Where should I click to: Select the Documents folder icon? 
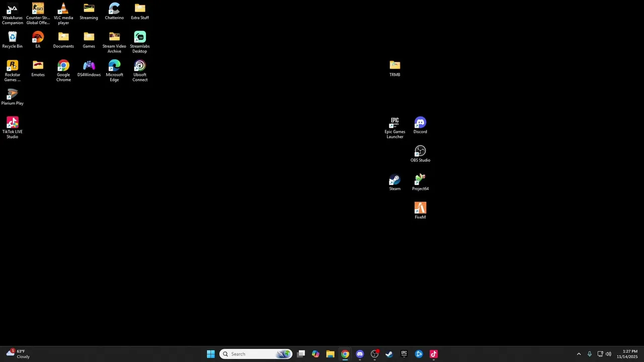coord(63,40)
